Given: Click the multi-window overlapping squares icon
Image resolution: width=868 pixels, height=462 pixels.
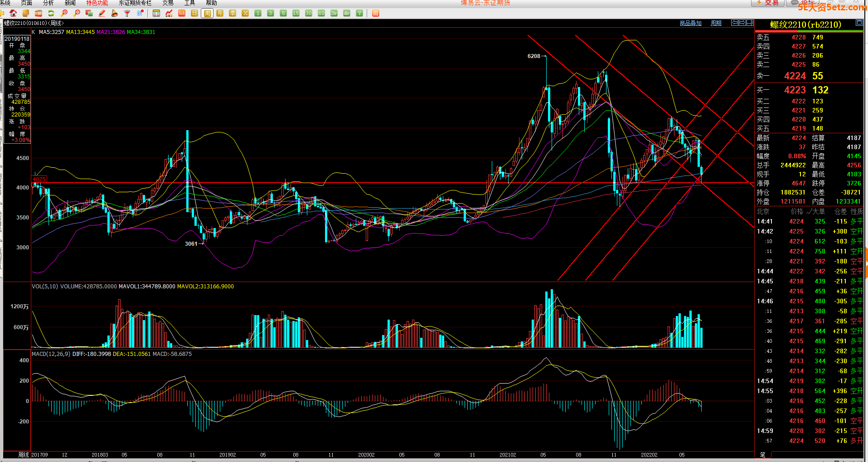Looking at the screenshot, I should (89, 13).
